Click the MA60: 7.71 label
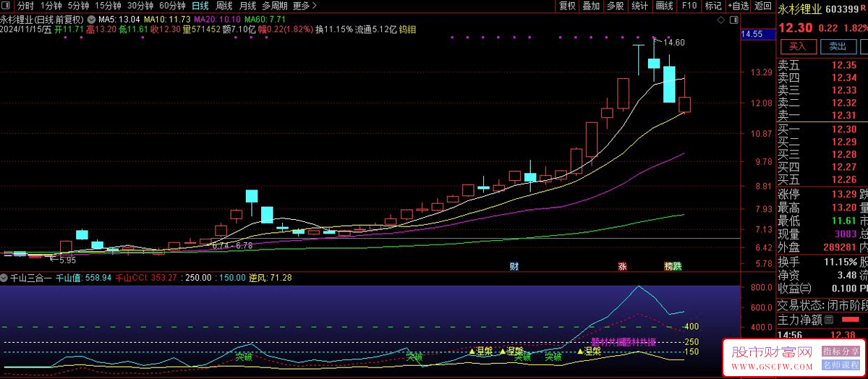868x379 pixels. [265, 19]
